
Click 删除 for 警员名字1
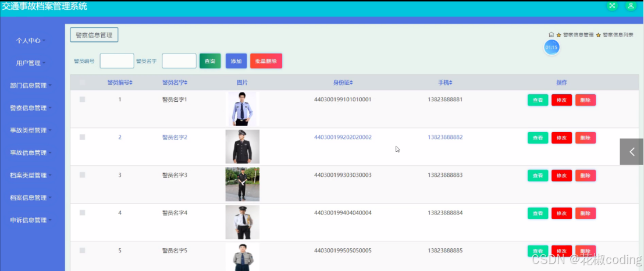click(585, 100)
